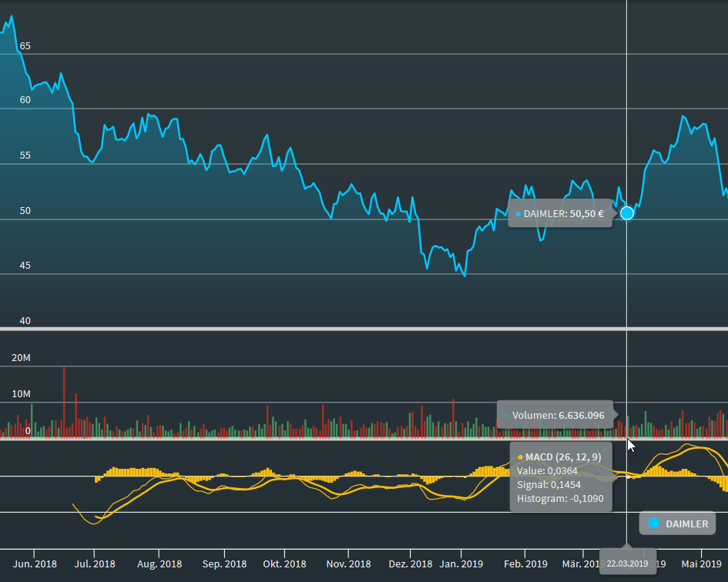Click the Histogram value line in the MACD tooltip

coord(559,499)
